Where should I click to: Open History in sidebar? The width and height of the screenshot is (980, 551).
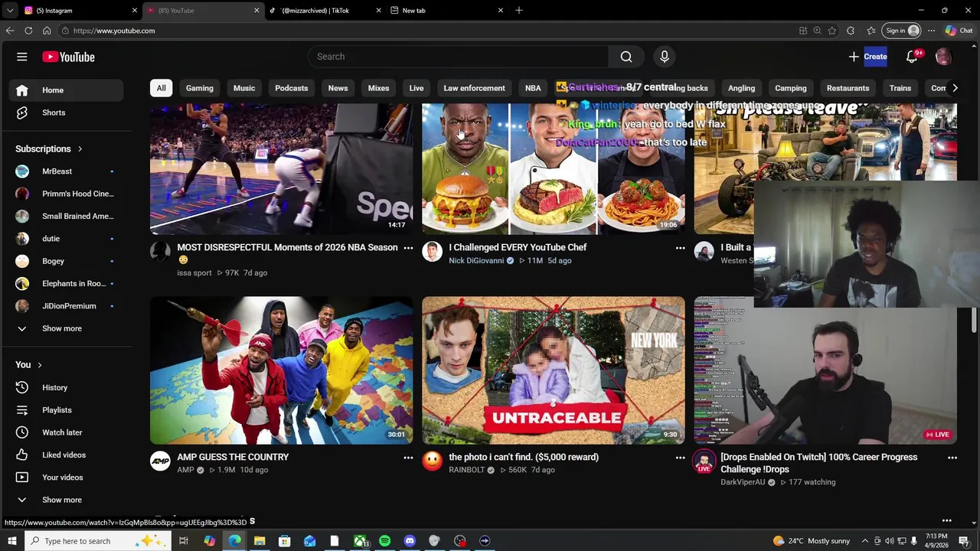tap(66, 388)
